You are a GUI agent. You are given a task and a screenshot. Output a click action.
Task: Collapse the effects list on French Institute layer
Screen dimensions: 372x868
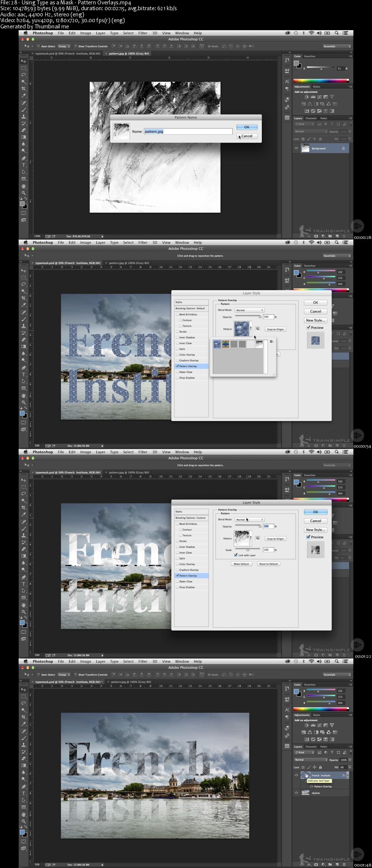tap(348, 776)
